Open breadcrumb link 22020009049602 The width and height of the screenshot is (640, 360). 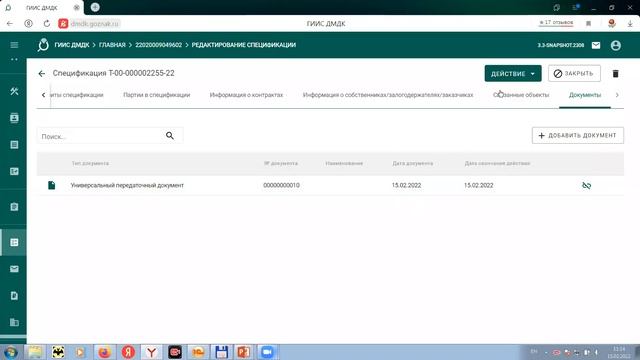158,45
